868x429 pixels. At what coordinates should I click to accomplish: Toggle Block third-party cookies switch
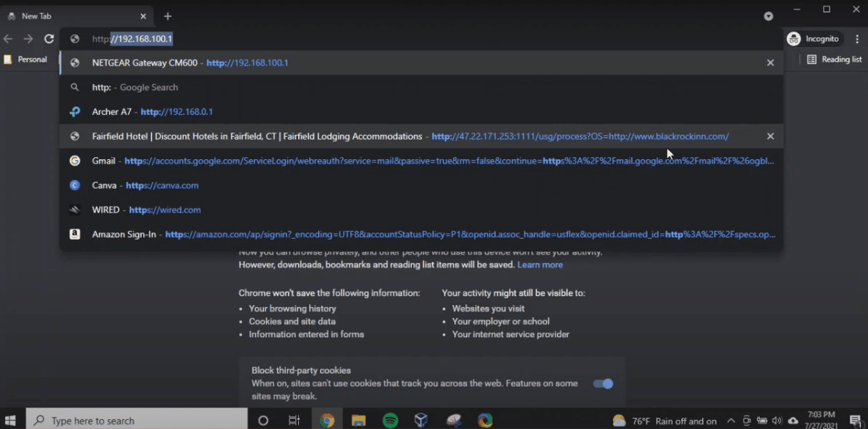click(x=603, y=383)
